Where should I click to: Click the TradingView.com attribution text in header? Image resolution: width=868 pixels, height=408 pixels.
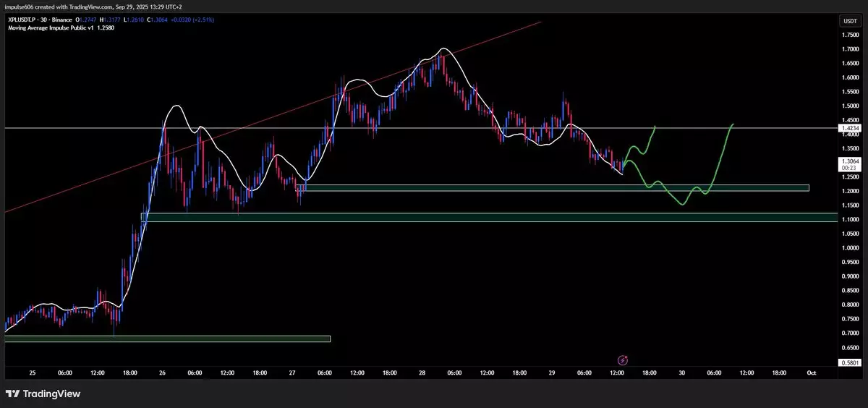[x=94, y=6]
